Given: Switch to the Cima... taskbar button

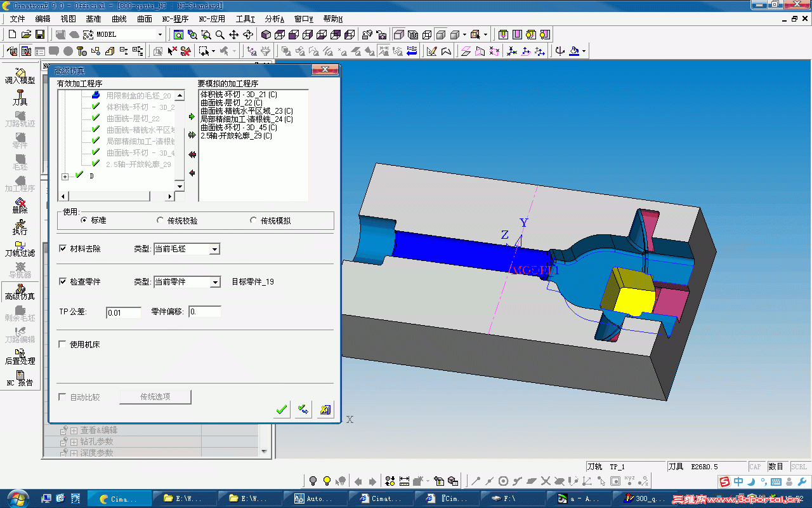Looking at the screenshot, I should 119,498.
